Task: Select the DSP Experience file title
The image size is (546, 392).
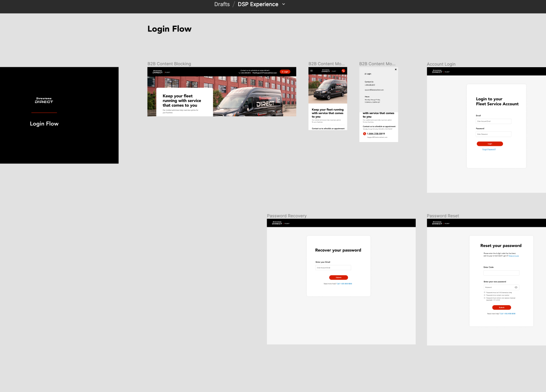Action: [258, 4]
